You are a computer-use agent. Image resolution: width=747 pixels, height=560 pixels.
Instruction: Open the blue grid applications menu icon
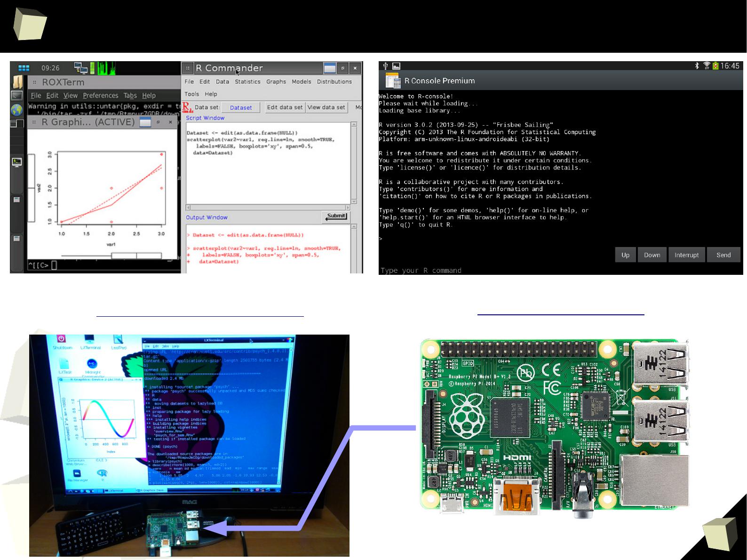point(24,68)
